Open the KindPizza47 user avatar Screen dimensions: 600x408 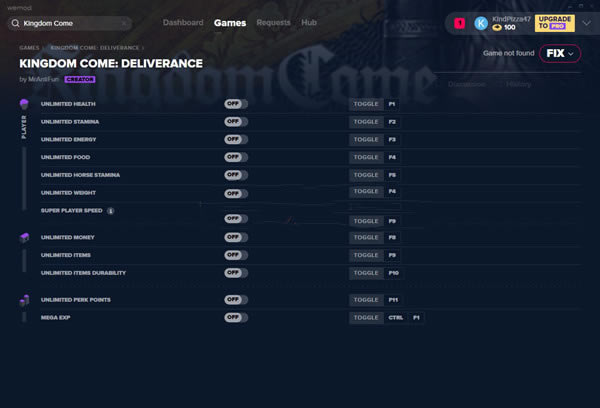[x=481, y=23]
